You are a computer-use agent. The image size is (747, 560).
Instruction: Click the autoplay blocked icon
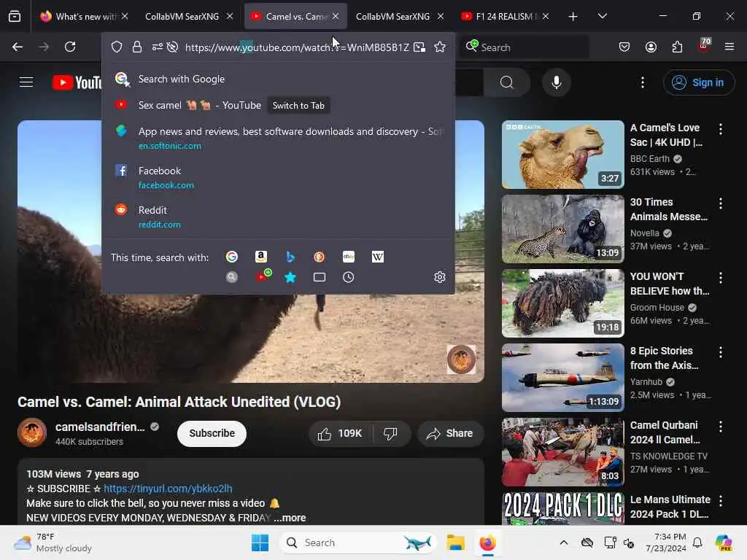tap(172, 47)
